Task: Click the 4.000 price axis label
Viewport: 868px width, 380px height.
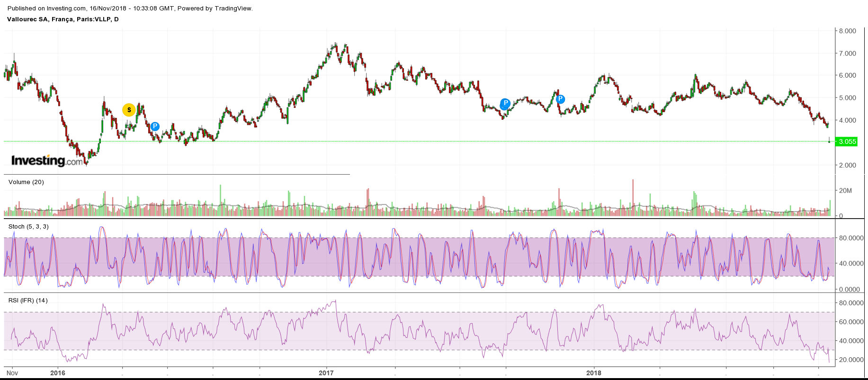Action: [848, 120]
